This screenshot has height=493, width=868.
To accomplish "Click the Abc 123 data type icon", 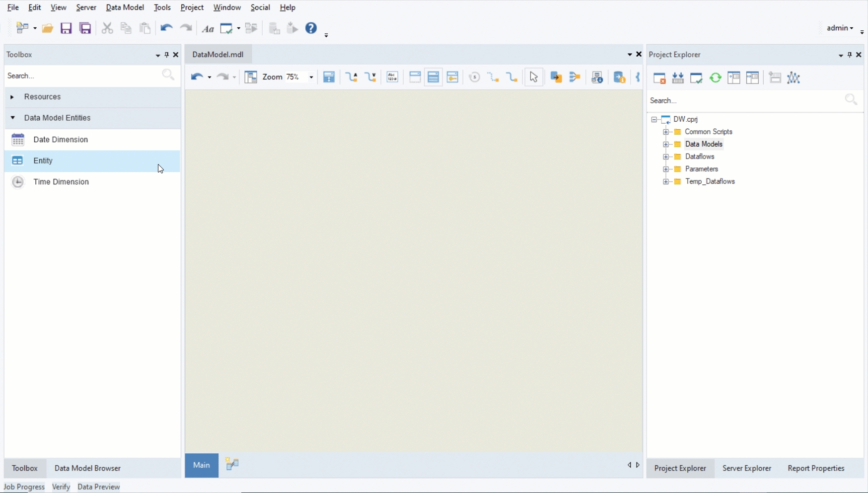I will coord(392,77).
